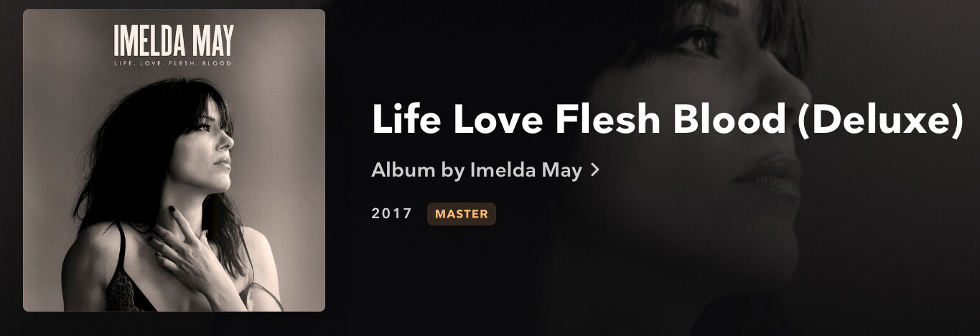Click the 2017 release year
980x336 pixels.
(392, 214)
